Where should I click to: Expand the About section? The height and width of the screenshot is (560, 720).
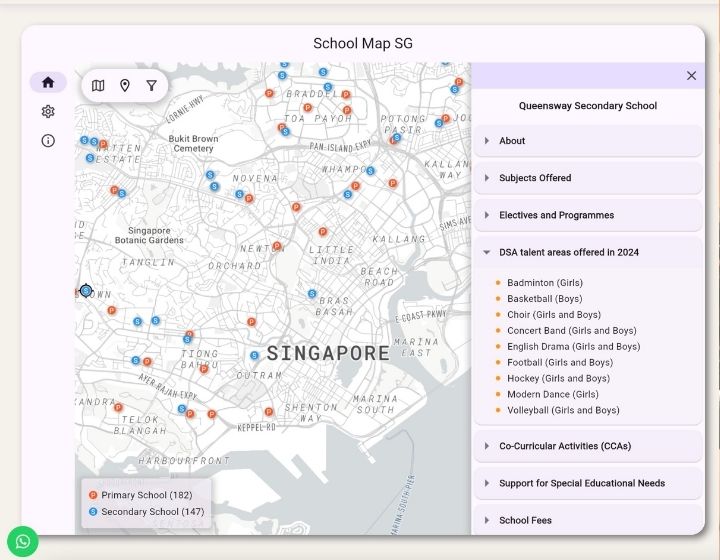point(588,141)
